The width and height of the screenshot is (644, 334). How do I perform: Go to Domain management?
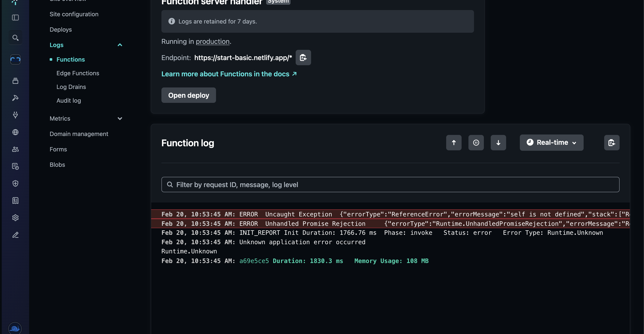79,134
